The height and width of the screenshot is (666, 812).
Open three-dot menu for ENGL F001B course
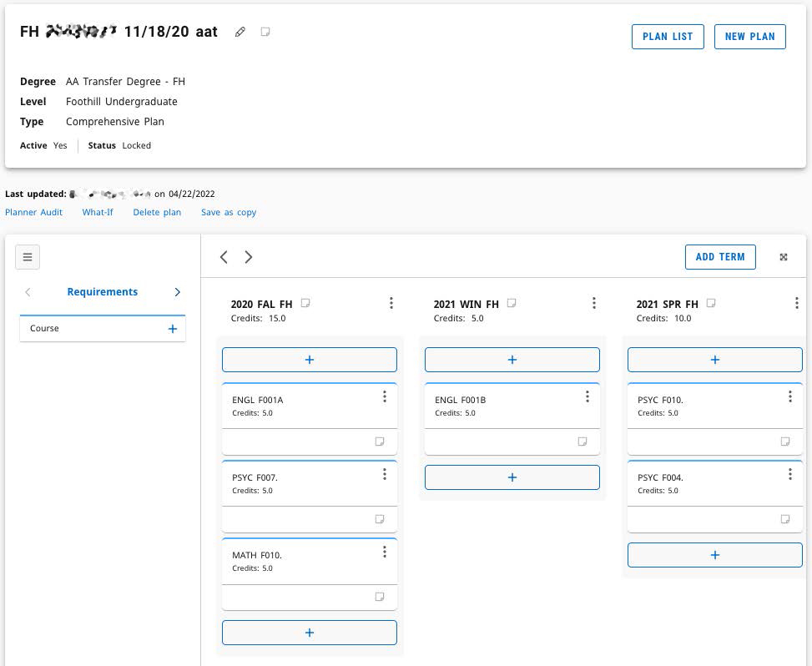click(x=588, y=397)
